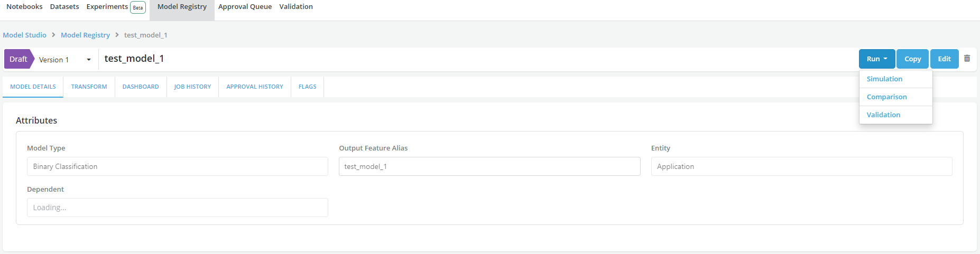
Task: Select Validation from Run dropdown menu
Action: click(x=883, y=115)
